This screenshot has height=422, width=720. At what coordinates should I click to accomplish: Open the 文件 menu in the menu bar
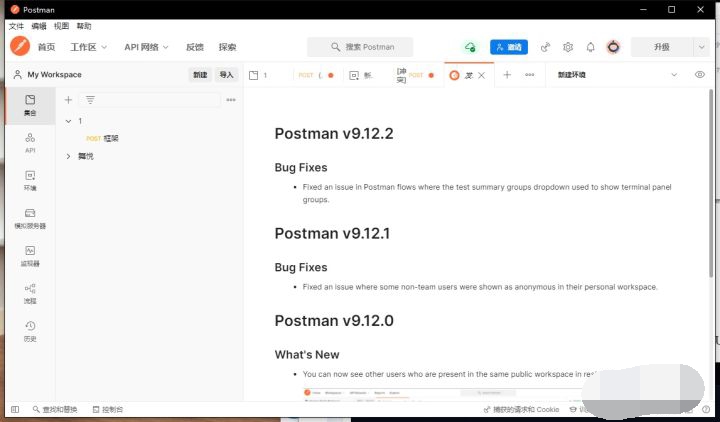pos(16,26)
